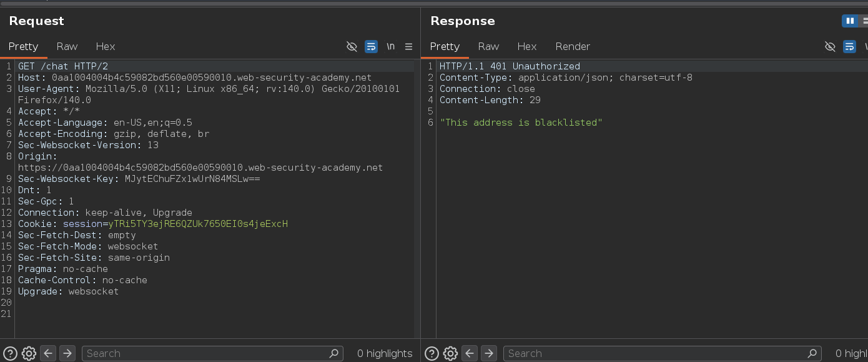
Task: Click the Accept-Encoding header line
Action: tap(114, 134)
